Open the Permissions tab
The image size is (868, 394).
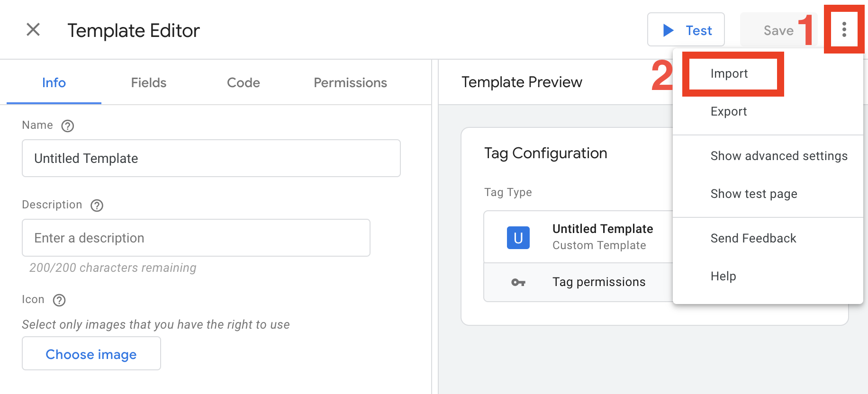tap(350, 83)
